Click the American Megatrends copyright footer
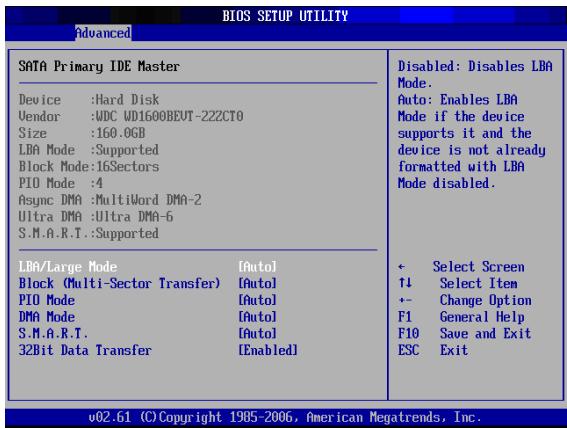Screen dimensions: 567x428 click(x=285, y=418)
